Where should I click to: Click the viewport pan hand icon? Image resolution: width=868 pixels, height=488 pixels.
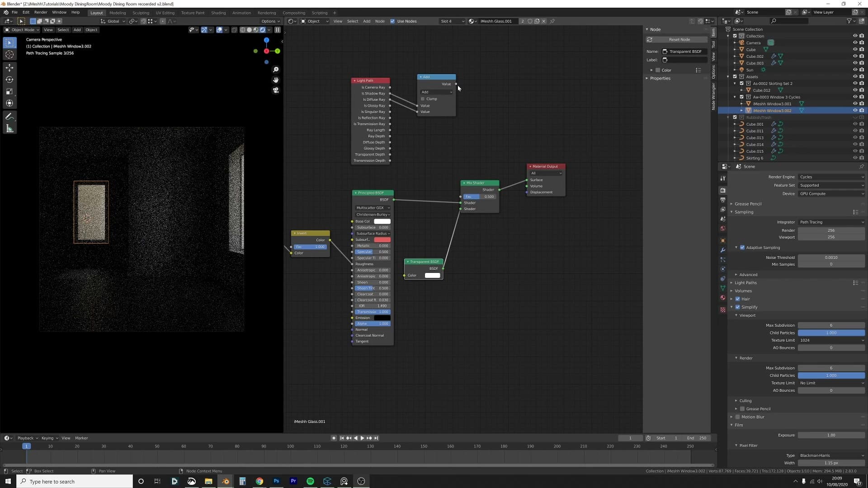click(276, 80)
